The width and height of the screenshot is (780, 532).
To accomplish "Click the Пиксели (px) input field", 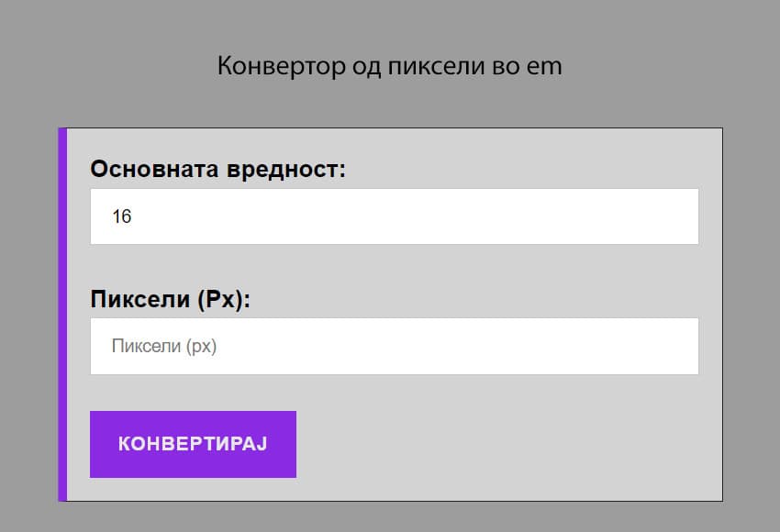I will pyautogui.click(x=395, y=347).
